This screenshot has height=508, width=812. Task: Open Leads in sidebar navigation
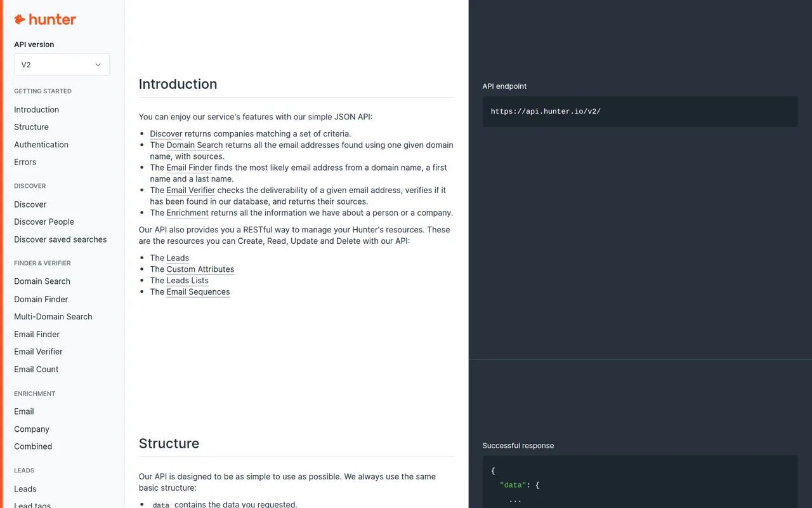point(25,489)
